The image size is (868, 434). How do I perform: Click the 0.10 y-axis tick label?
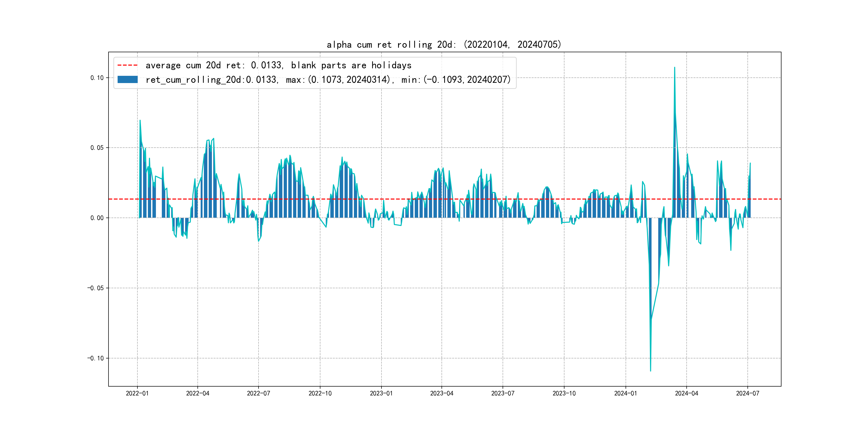click(97, 78)
